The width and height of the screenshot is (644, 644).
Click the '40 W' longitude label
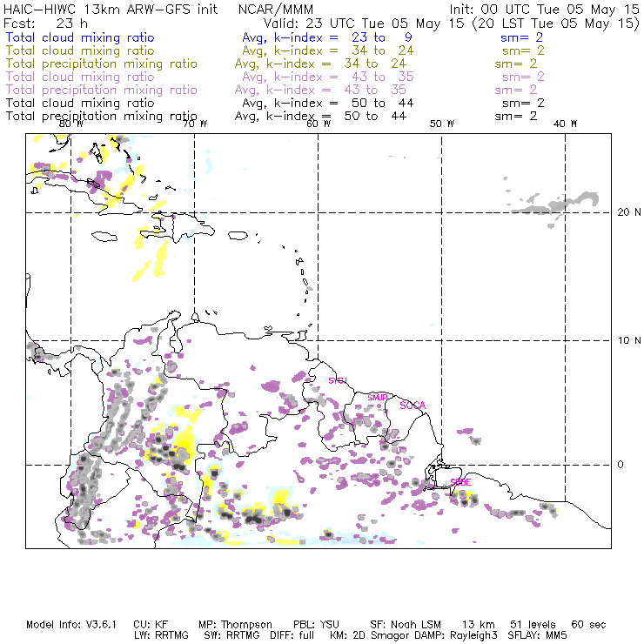[x=565, y=124]
